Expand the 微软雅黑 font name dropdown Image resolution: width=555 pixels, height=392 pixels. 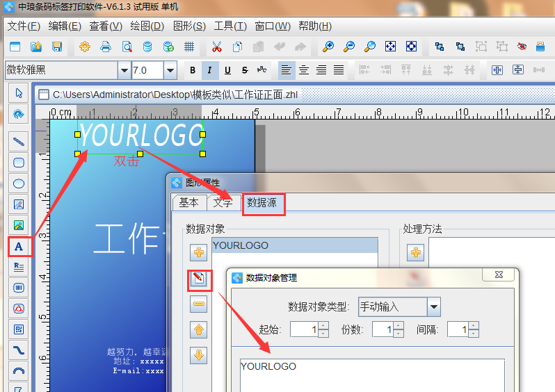pos(124,70)
